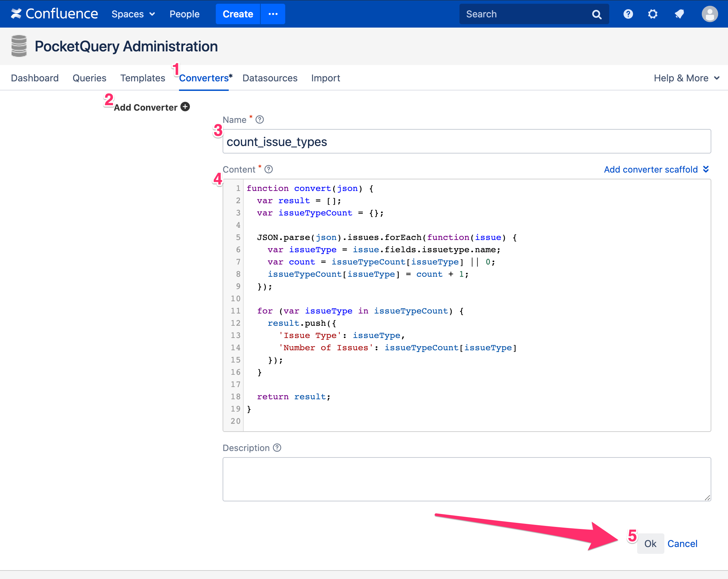728x579 pixels.
Task: Click the Name field help icon
Action: (260, 119)
